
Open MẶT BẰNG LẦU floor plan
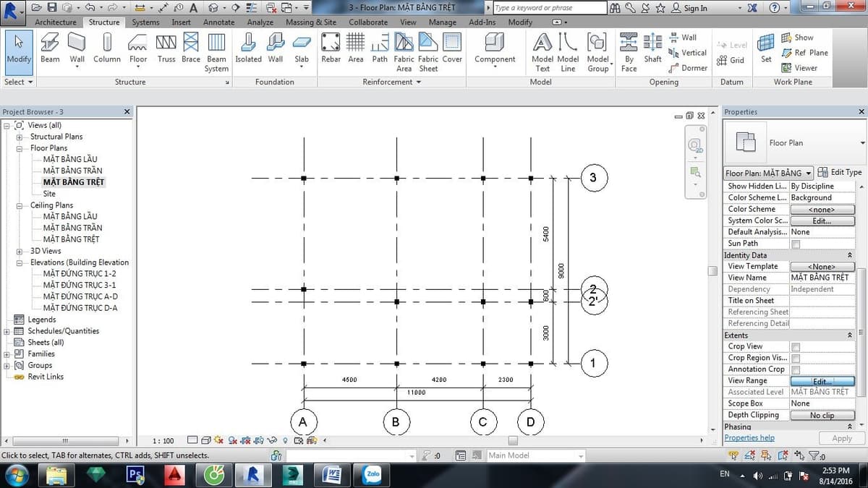pyautogui.click(x=70, y=159)
